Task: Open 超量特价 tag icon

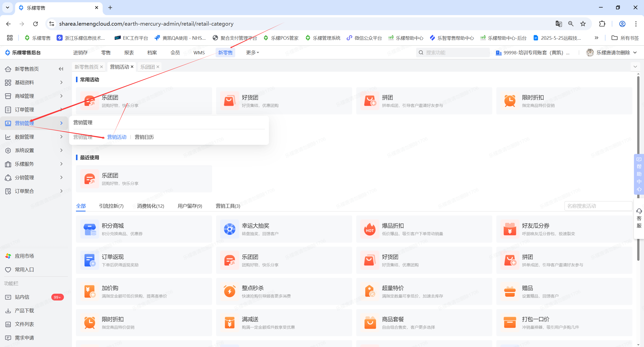Action: pos(370,291)
